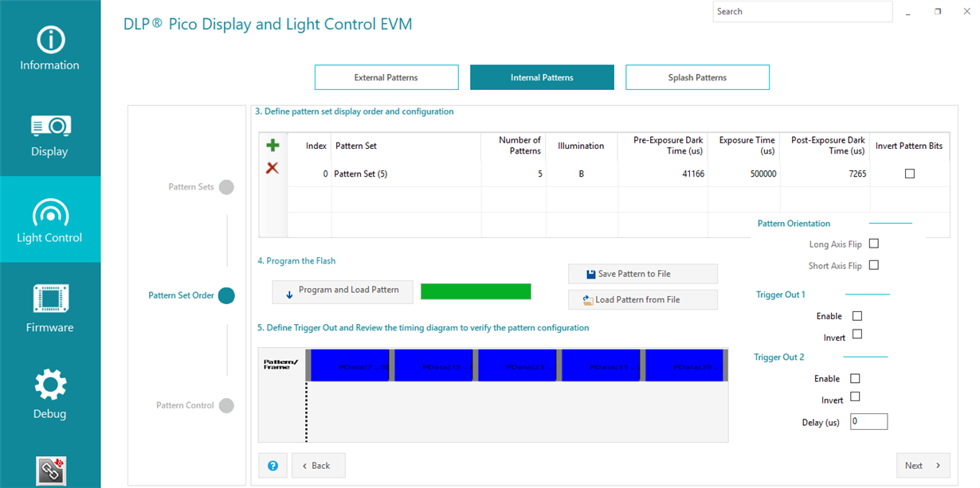The image size is (980, 488).
Task: Click Next to continue
Action: coord(923,466)
